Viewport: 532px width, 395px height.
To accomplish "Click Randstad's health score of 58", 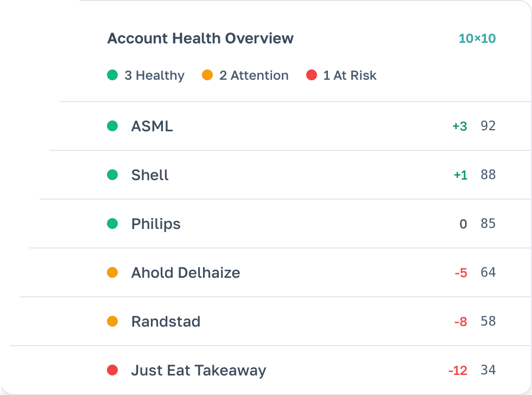I will [x=488, y=321].
